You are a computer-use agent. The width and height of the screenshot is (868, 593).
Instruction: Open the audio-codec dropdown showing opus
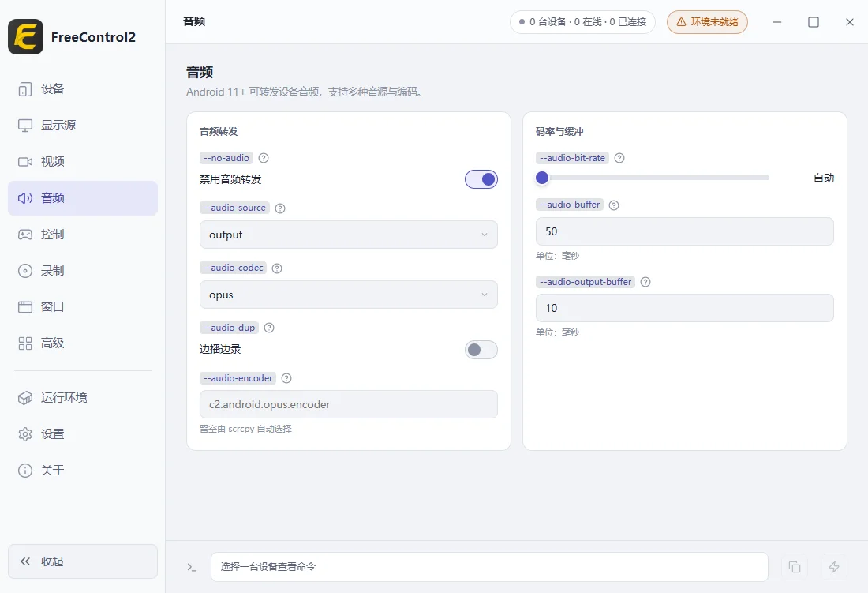pyautogui.click(x=348, y=295)
